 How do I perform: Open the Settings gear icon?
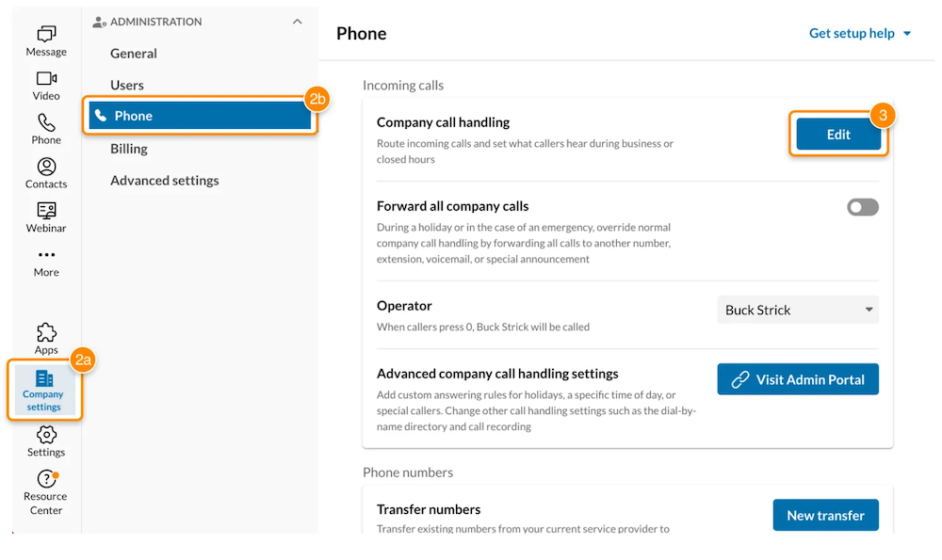pos(46,435)
